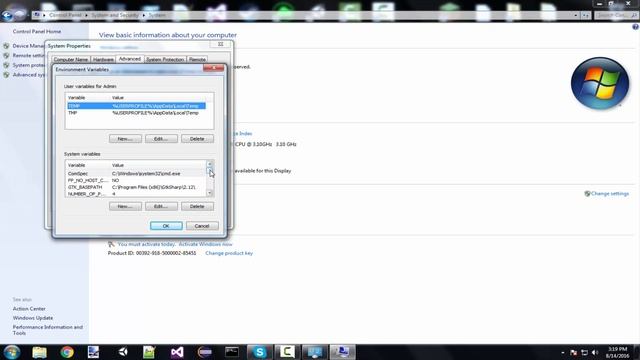Click system variables scrollbar up arrow

[x=210, y=164]
